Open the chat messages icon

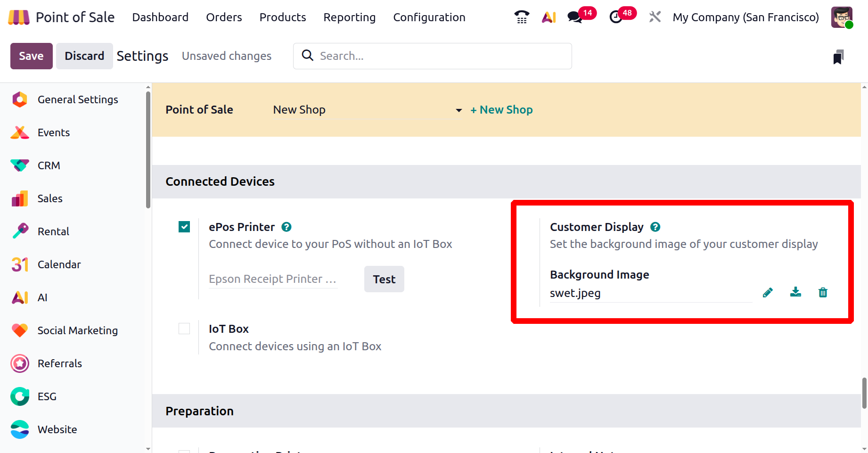[575, 17]
